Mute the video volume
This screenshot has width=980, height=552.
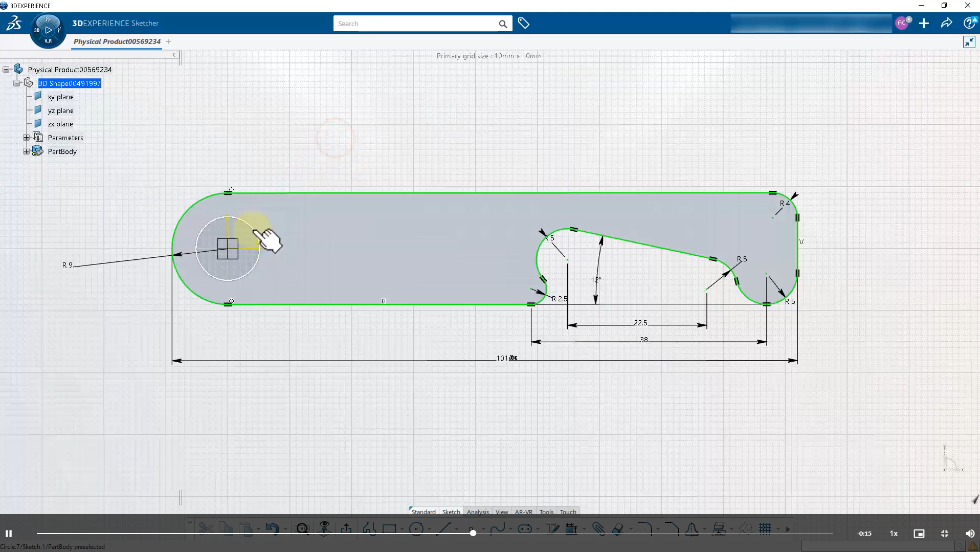coord(969,534)
